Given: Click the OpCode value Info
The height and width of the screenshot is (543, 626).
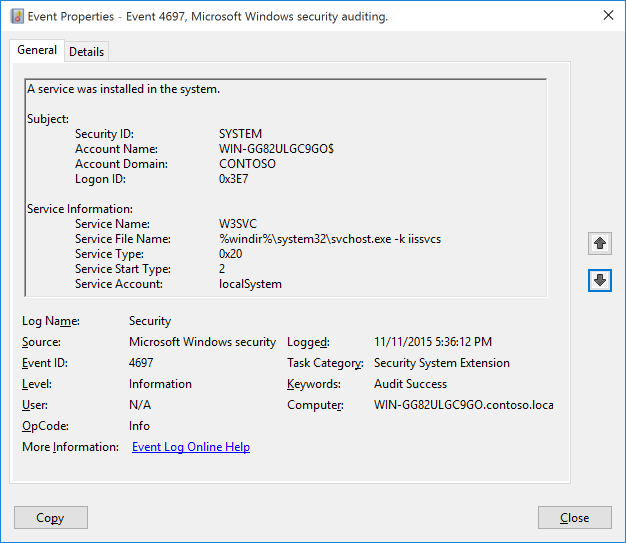Looking at the screenshot, I should tap(139, 426).
